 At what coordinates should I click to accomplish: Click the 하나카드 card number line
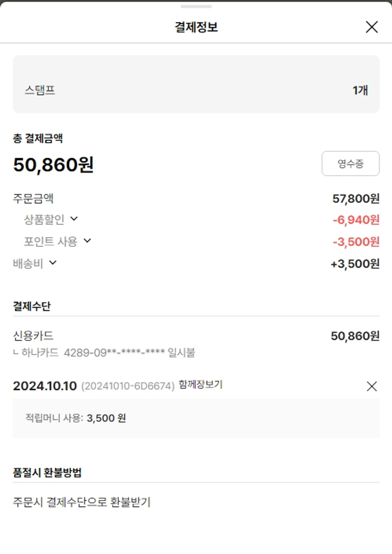pos(104,353)
